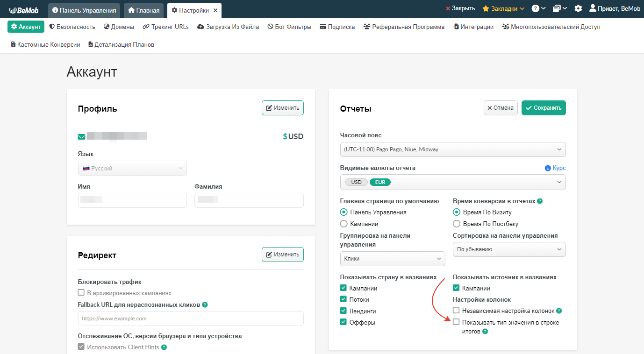Click the info icon next to Курс

point(548,168)
